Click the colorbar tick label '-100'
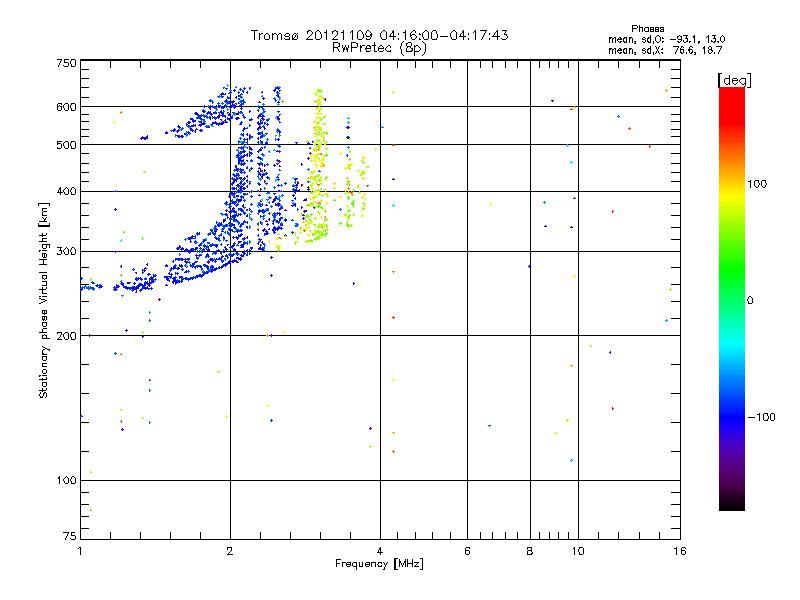 [762, 417]
